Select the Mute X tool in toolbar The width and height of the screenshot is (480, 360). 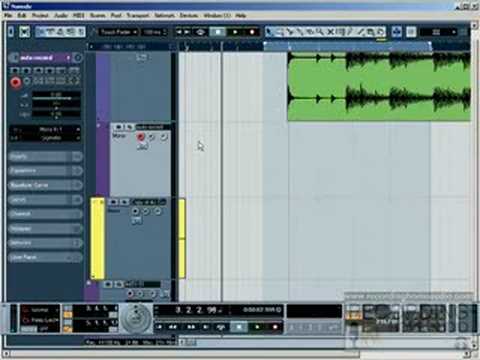(330, 32)
